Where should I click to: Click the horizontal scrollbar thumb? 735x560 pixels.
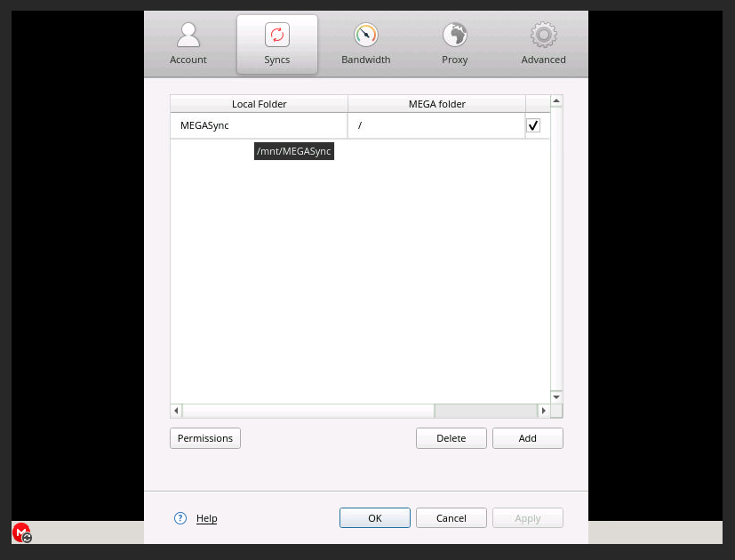[x=308, y=411]
